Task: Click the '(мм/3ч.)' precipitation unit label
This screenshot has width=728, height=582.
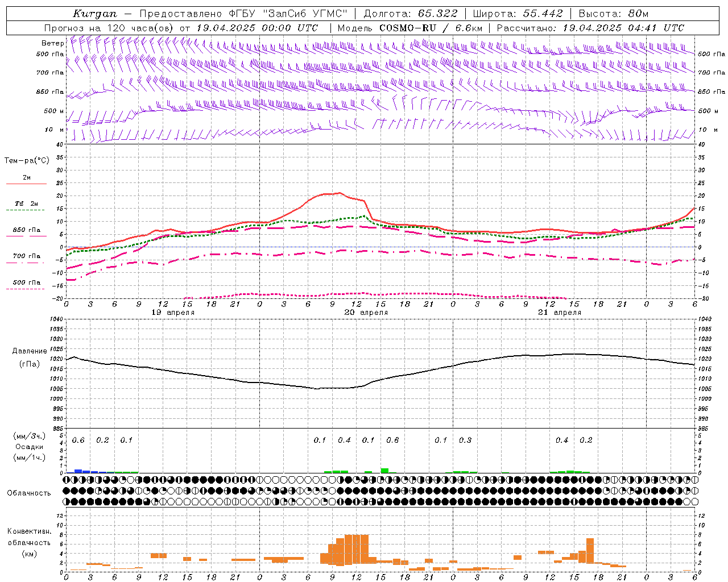Action: [30, 436]
